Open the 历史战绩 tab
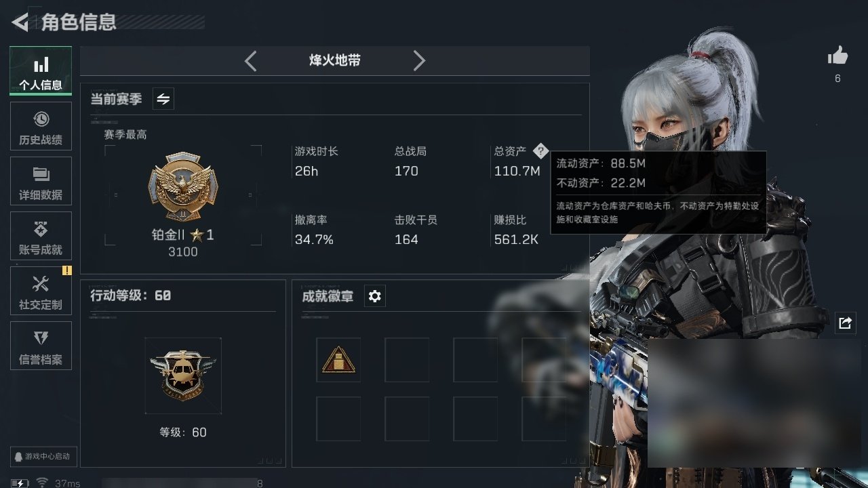 point(41,127)
